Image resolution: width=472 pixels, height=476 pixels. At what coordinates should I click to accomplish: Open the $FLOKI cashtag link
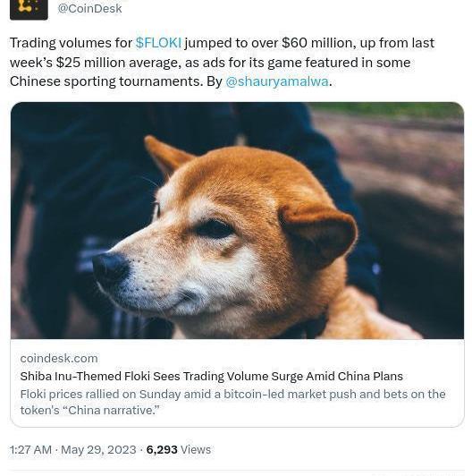[x=158, y=43]
